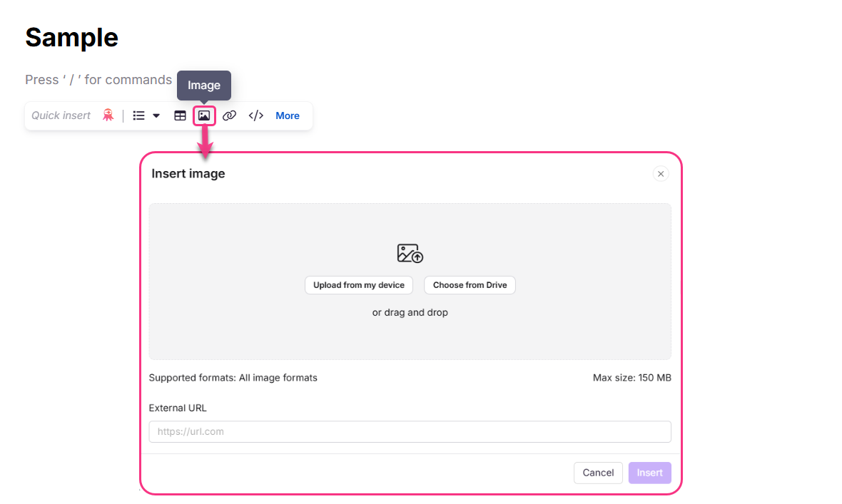The height and width of the screenshot is (504, 842).
Task: Expand the list style dropdown arrow
Action: [156, 115]
